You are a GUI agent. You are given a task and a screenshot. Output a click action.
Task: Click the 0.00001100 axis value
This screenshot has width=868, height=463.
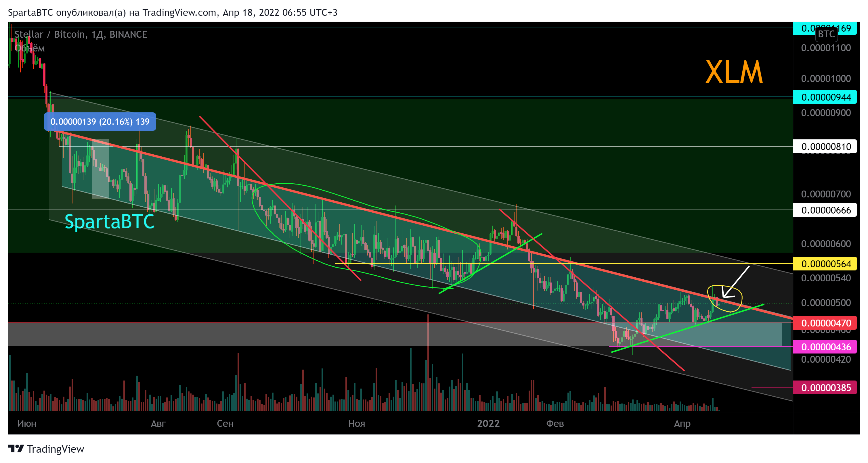tap(826, 48)
